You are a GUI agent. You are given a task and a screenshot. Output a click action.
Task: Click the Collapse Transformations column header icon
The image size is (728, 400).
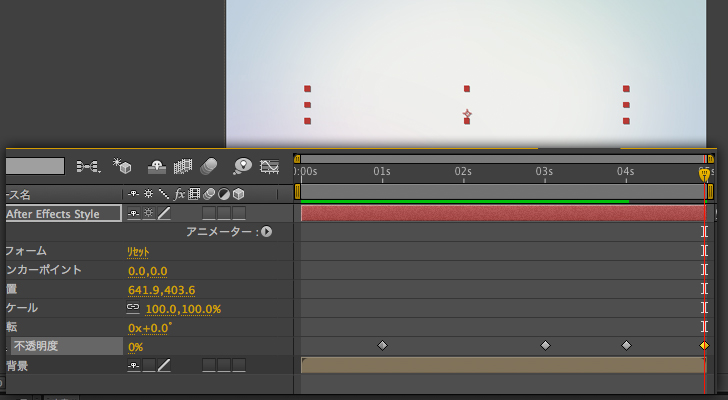coord(149,194)
